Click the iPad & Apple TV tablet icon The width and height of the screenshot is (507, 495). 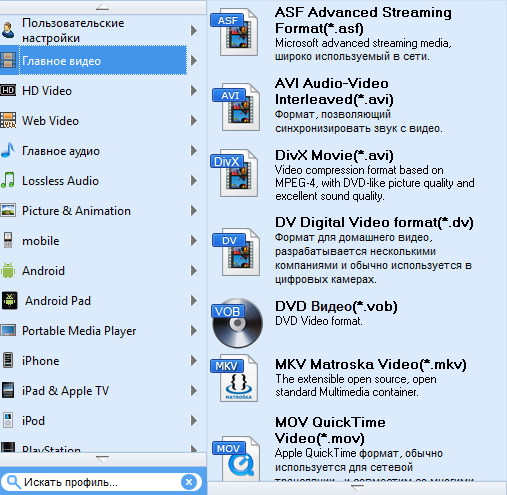(x=8, y=390)
